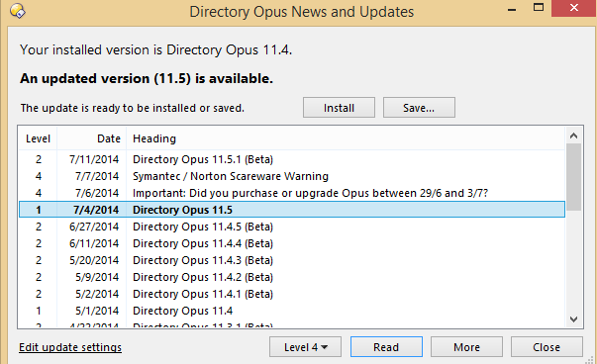
Task: Click the 5/9/2014 date cell
Action: (97, 277)
